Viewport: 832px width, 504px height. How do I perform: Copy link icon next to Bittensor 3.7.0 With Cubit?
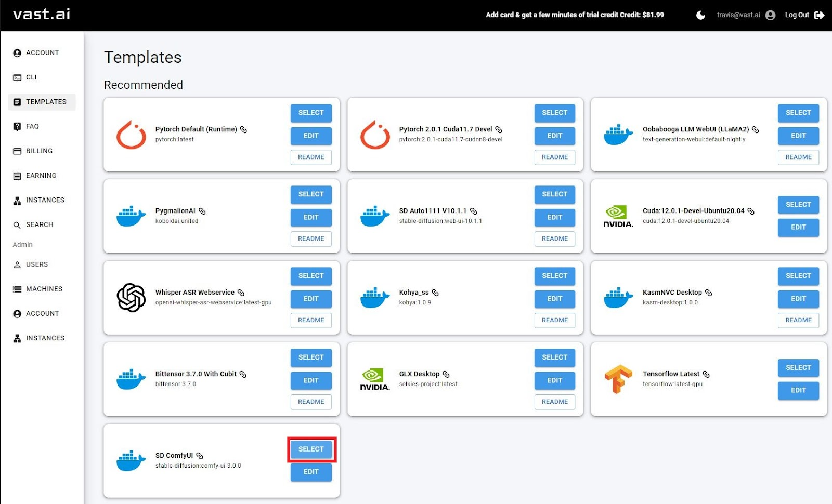coord(243,374)
